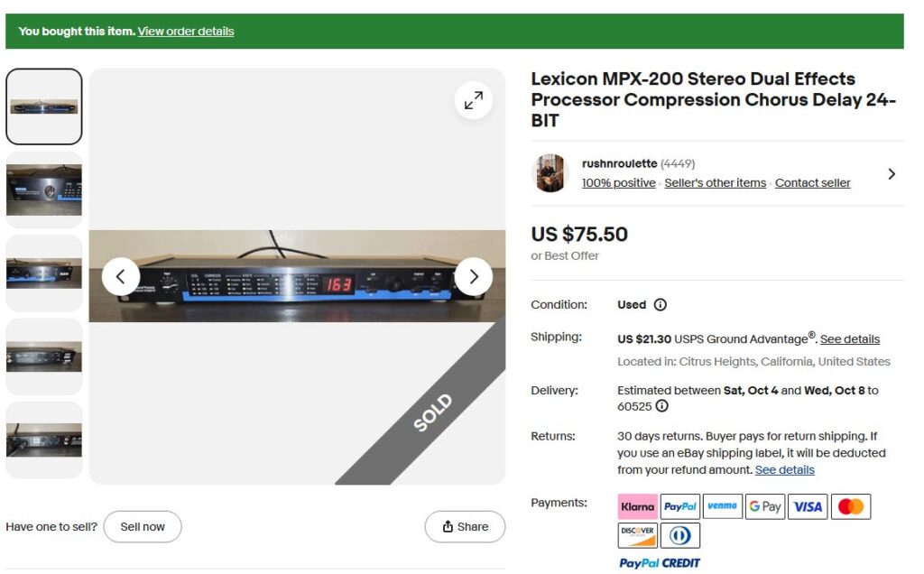Click the Sell now button
The height and width of the screenshot is (574, 924).
(x=143, y=526)
